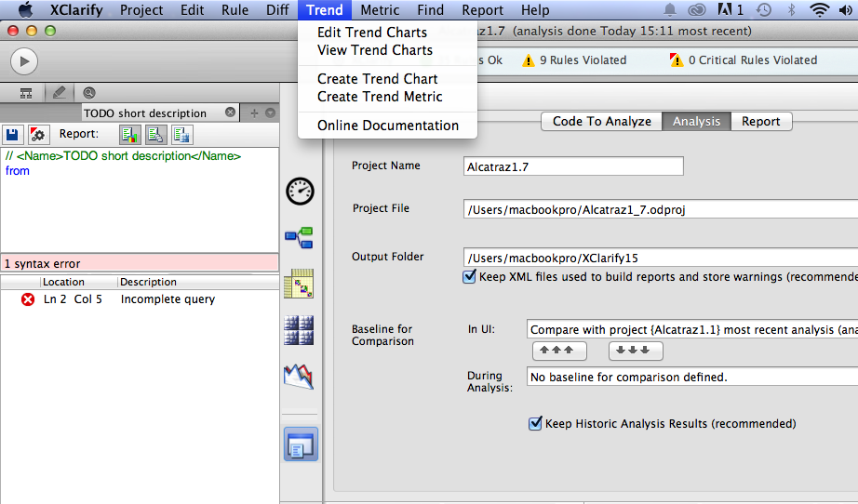Open the metrics treemap grid icon
The width and height of the screenshot is (858, 504).
[299, 330]
